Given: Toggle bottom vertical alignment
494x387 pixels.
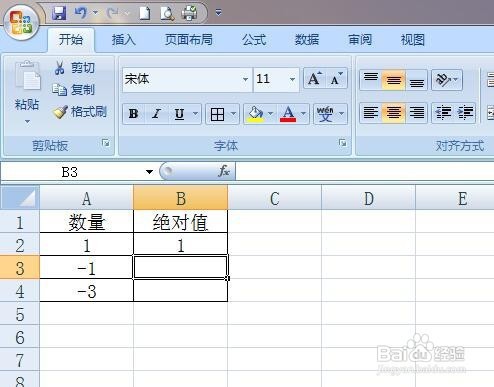Looking at the screenshot, I should coord(416,80).
